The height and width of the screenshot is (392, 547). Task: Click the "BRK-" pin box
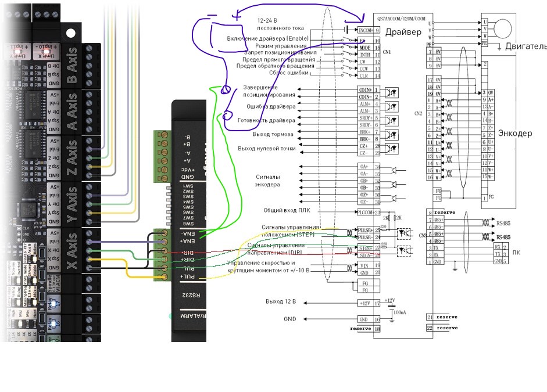[x=369, y=139]
